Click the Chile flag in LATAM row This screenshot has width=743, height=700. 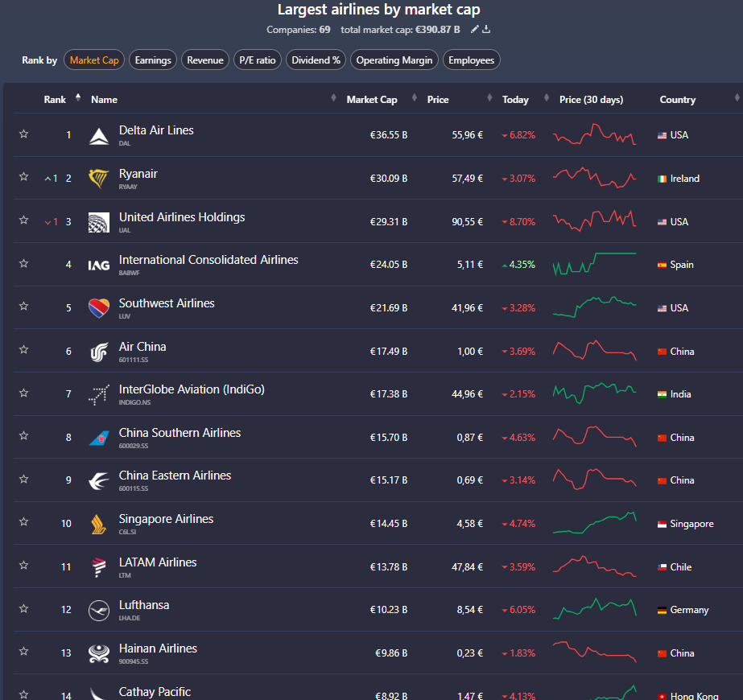click(x=662, y=567)
